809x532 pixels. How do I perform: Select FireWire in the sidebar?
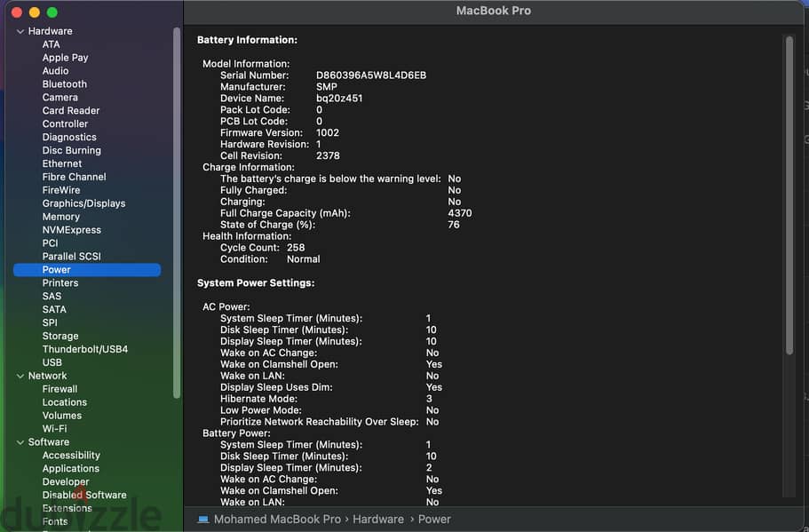[61, 190]
